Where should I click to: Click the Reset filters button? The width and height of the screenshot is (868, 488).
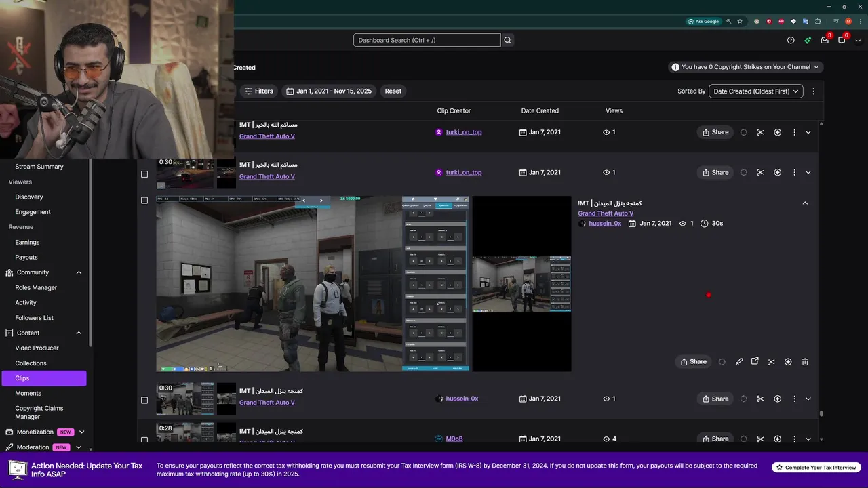[x=393, y=91]
